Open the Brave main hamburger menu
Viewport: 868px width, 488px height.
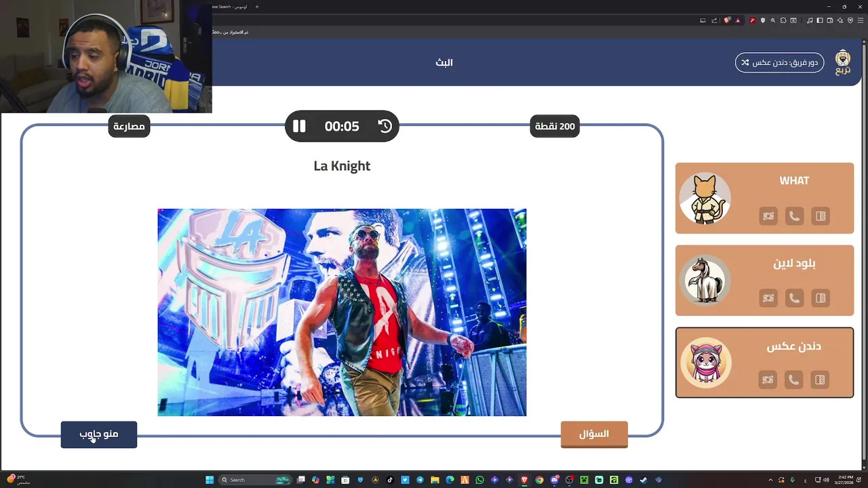860,20
